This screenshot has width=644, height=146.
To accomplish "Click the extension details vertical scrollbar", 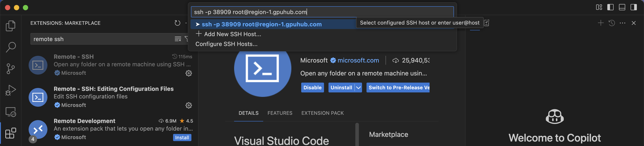I will [x=357, y=134].
